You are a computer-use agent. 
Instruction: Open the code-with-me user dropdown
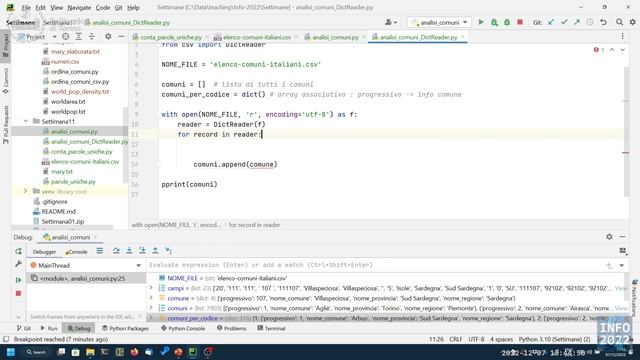click(391, 22)
